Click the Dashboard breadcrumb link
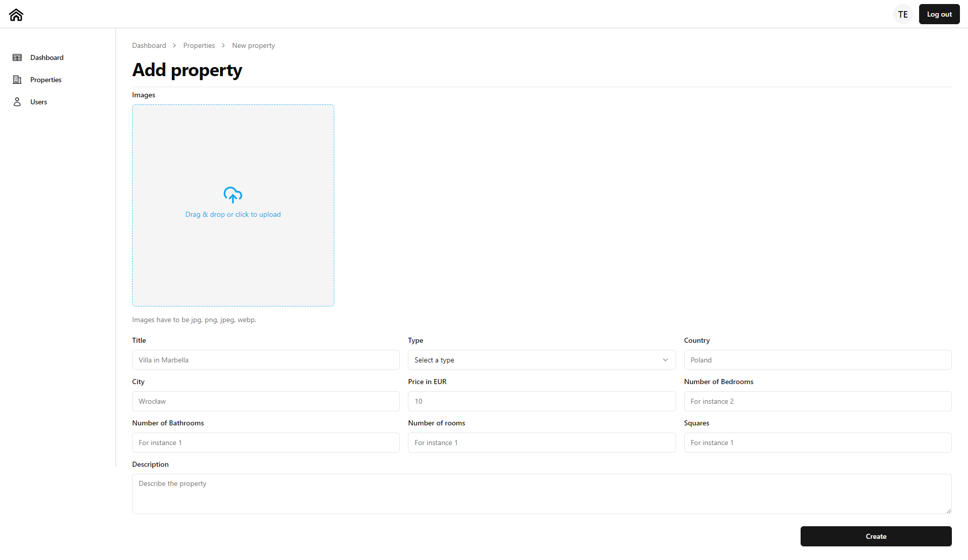This screenshot has height=560, width=968. coord(149,45)
